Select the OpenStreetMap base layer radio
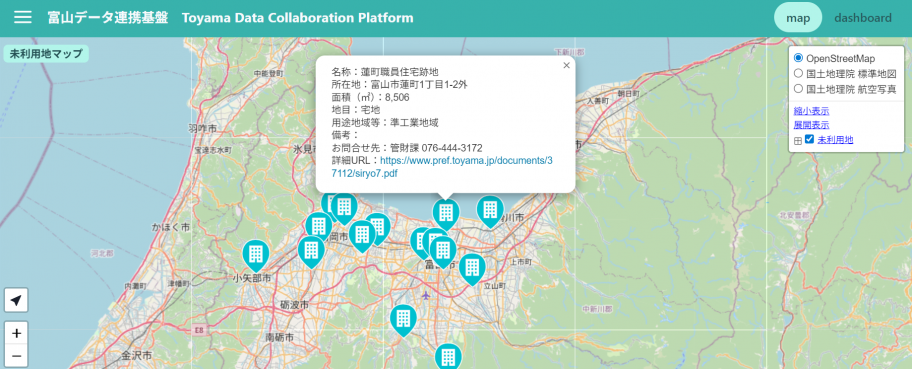This screenshot has height=369, width=912. pyautogui.click(x=799, y=58)
